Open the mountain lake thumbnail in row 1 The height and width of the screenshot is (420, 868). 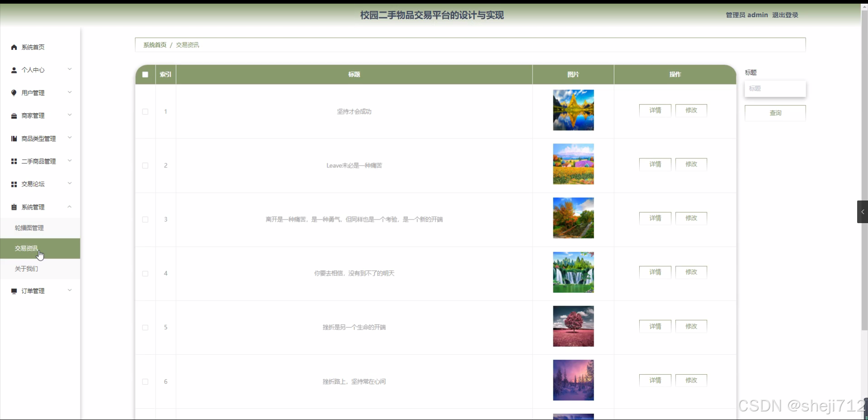click(573, 110)
